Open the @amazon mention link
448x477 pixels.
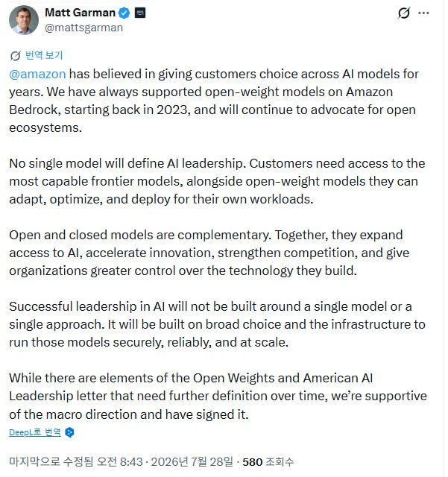point(37,74)
